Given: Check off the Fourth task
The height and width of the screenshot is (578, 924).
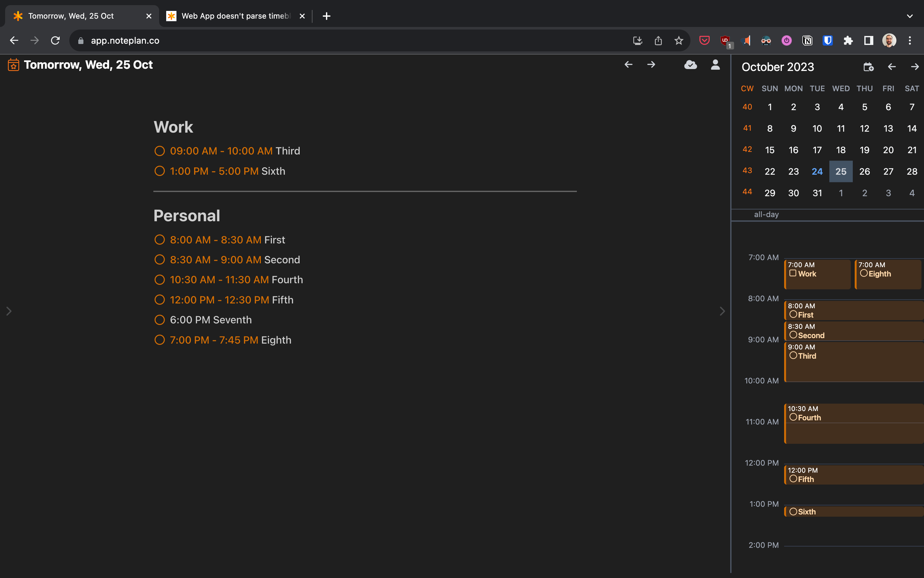Looking at the screenshot, I should click(159, 280).
